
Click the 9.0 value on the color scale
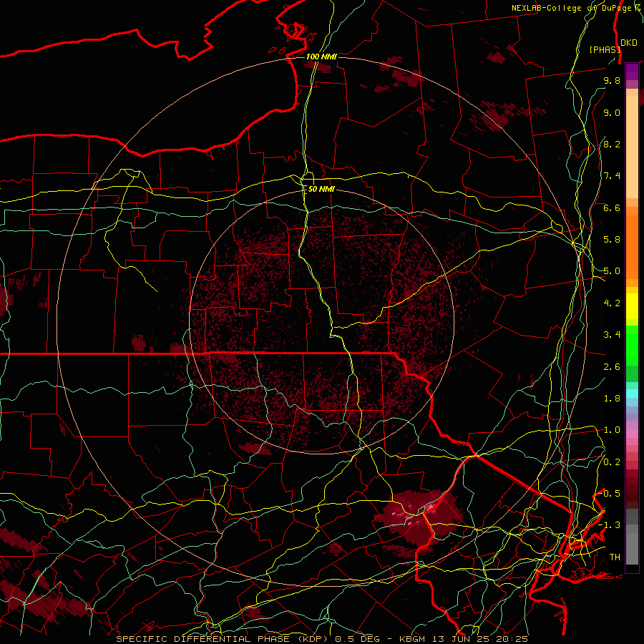tap(612, 112)
